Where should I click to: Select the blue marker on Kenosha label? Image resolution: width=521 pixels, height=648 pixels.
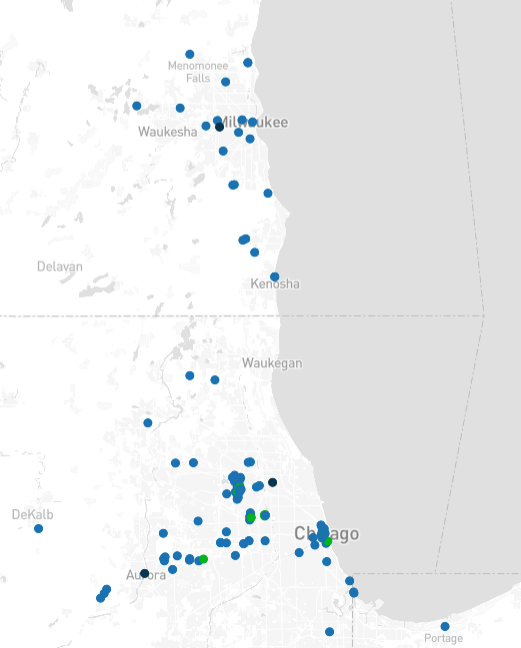coord(274,277)
